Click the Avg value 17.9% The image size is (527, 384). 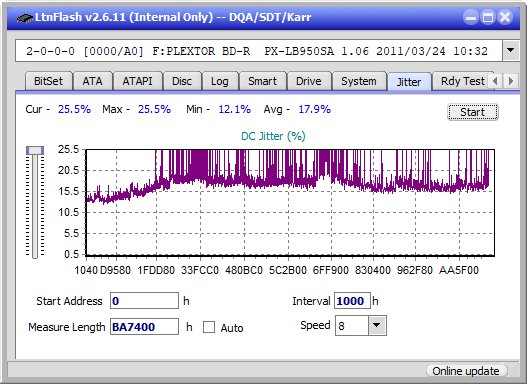point(315,109)
